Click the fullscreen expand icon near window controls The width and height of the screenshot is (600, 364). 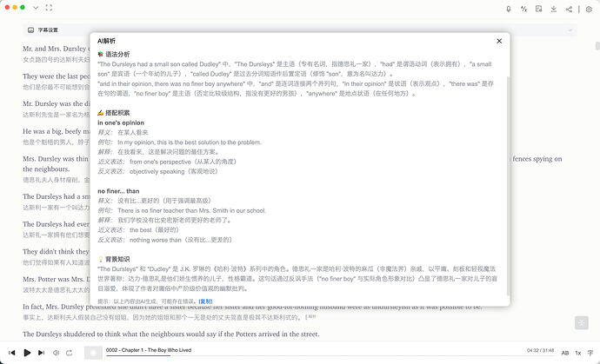click(49, 7)
